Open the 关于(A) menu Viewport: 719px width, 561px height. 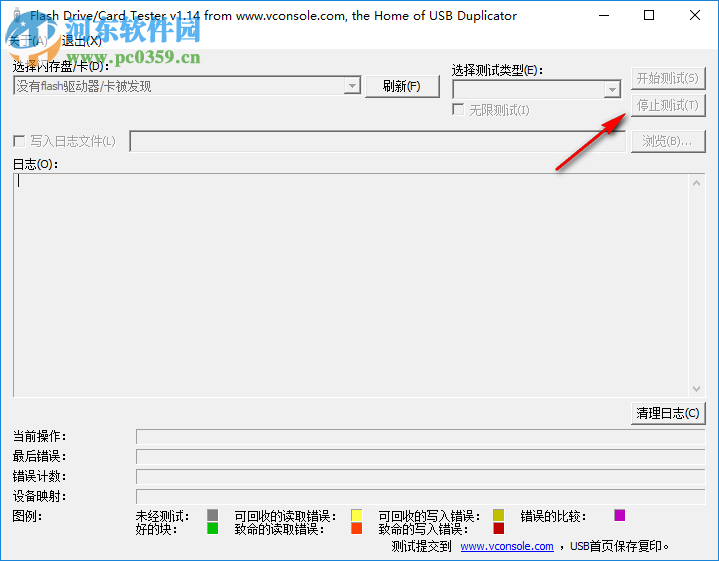pyautogui.click(x=28, y=41)
